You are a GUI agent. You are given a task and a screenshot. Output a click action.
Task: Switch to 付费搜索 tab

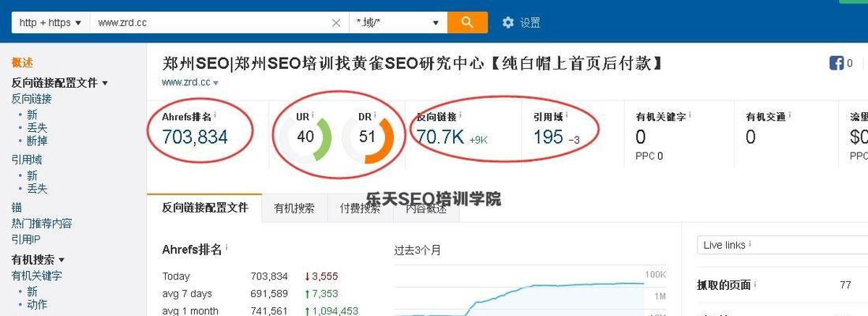pos(360,209)
